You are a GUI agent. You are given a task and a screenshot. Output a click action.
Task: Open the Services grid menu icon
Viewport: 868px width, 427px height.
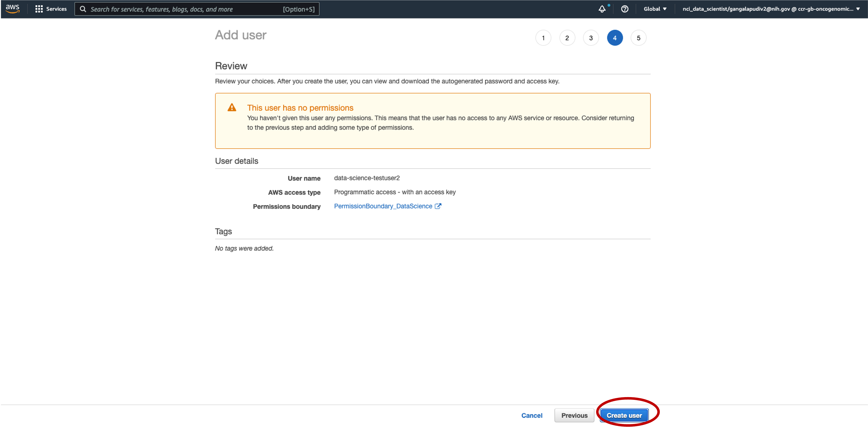(39, 9)
